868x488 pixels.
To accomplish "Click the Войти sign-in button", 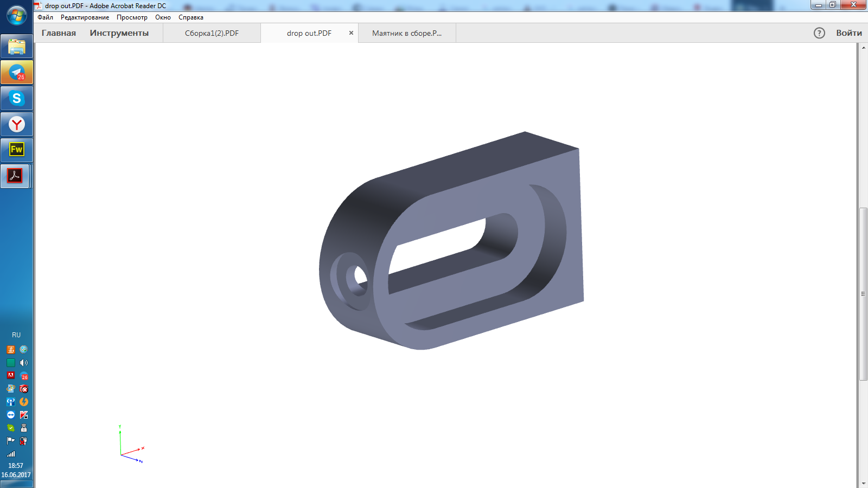I will [848, 33].
